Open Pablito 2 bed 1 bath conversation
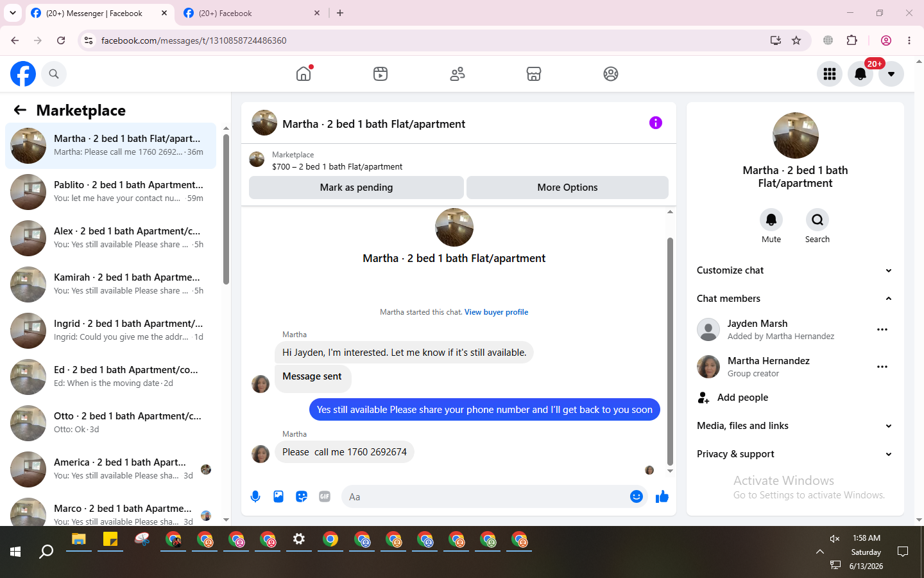 tap(110, 192)
